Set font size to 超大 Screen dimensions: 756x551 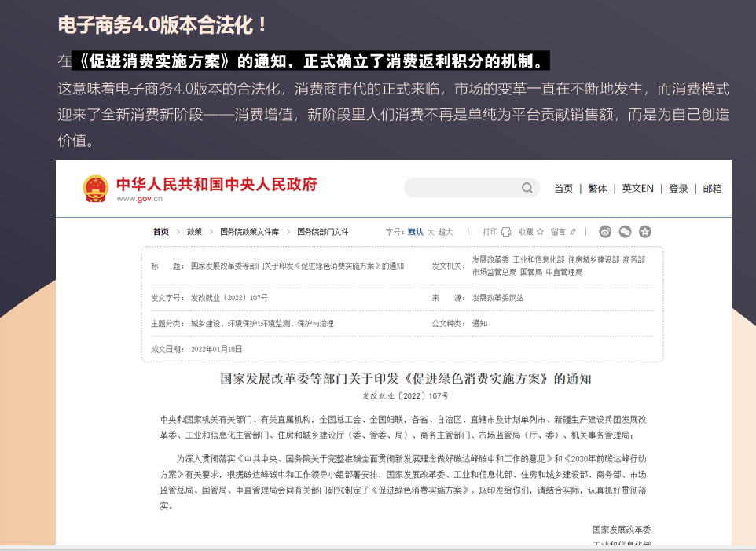(x=446, y=232)
